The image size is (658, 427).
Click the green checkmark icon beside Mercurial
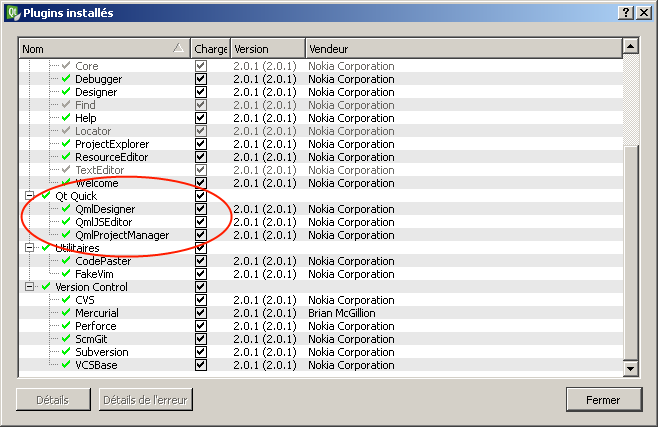[66, 313]
